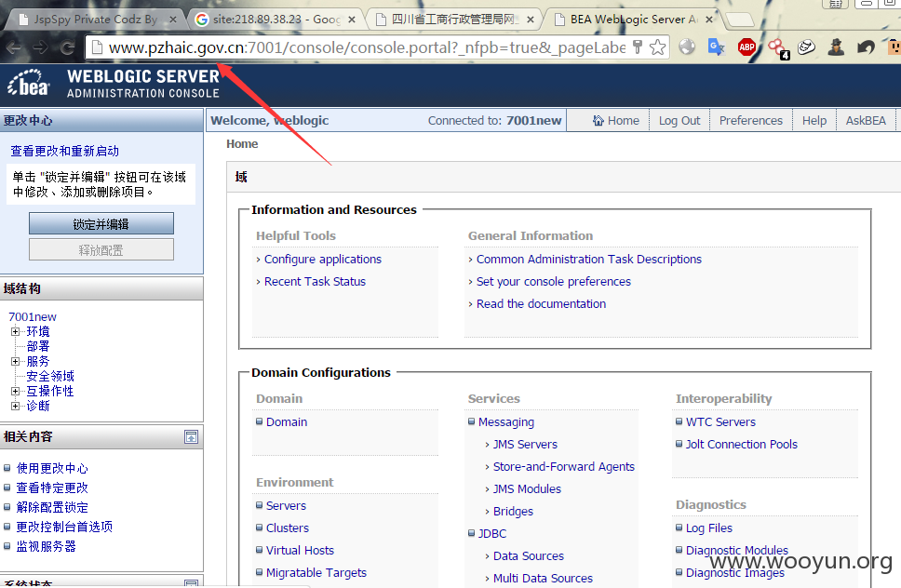This screenshot has width=901, height=588.
Task: Open the Google Translate extension icon
Action: pyautogui.click(x=717, y=47)
